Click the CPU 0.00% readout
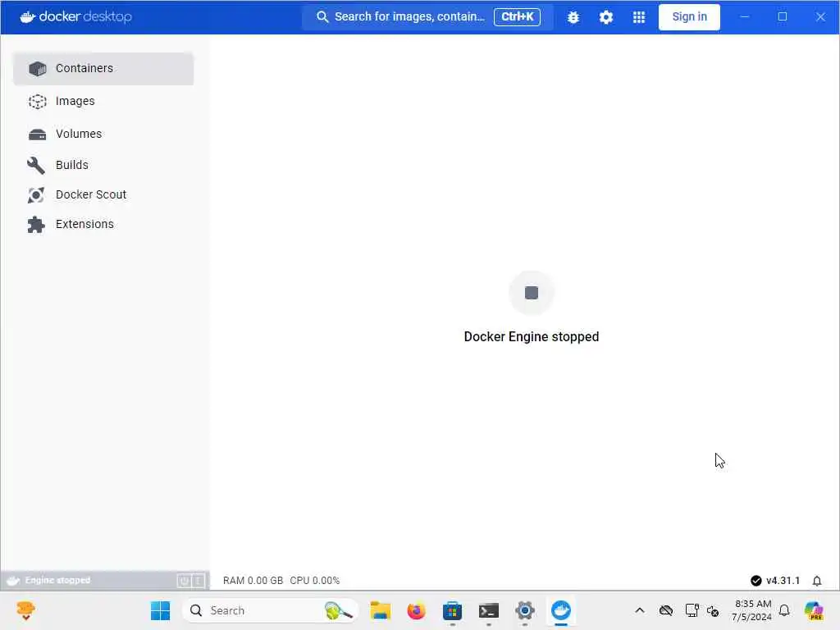 [x=314, y=581]
